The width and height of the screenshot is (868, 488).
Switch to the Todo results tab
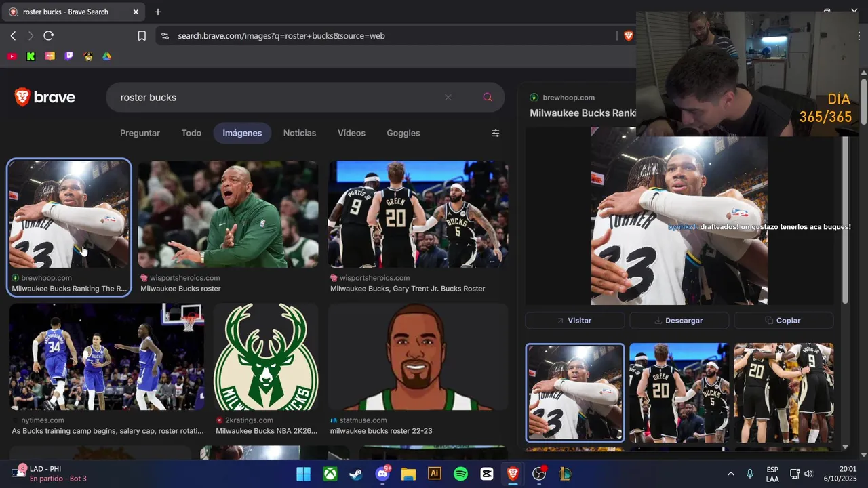pos(191,134)
